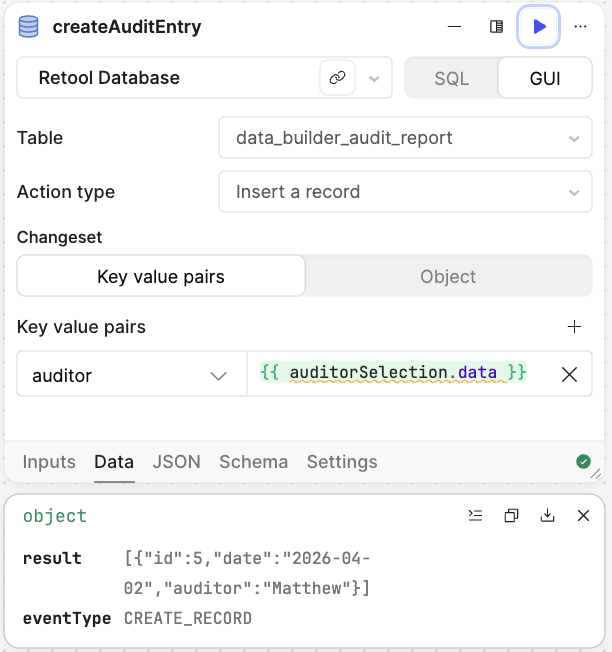Click the resource link icon
612x652 pixels.
(338, 78)
